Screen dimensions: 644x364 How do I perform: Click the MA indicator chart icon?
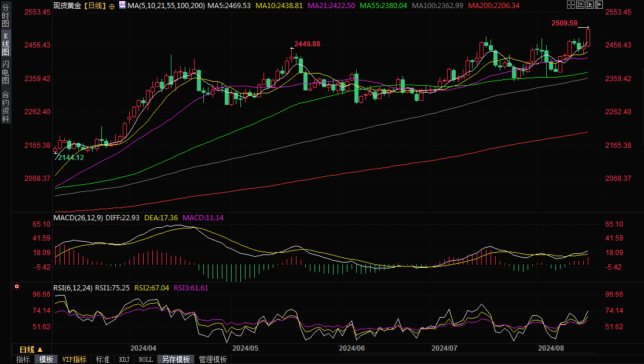(122, 5)
